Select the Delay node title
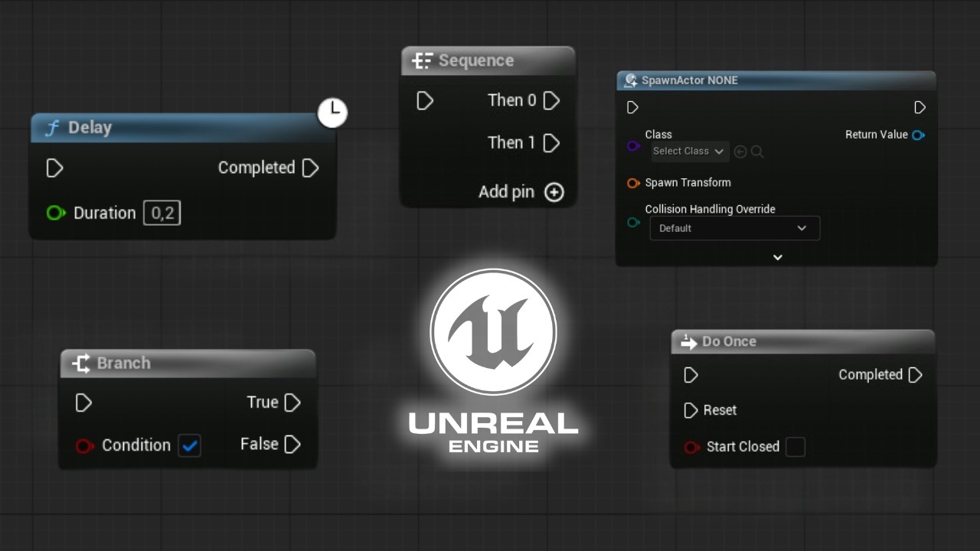 click(90, 128)
